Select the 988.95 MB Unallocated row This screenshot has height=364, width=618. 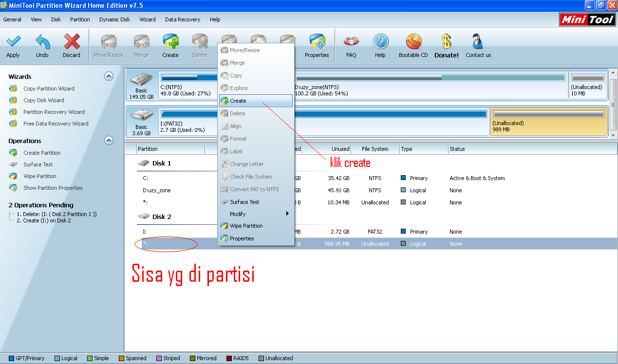(x=371, y=244)
